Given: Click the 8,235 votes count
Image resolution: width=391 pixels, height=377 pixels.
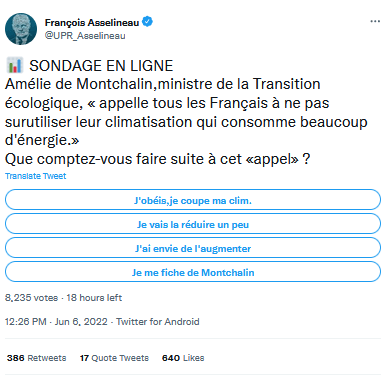Looking at the screenshot, I should (x=31, y=297).
